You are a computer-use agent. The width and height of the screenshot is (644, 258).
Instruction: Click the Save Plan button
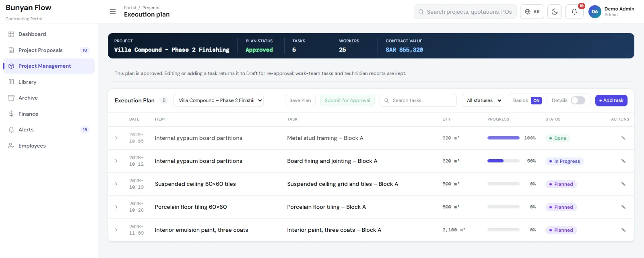tap(300, 100)
